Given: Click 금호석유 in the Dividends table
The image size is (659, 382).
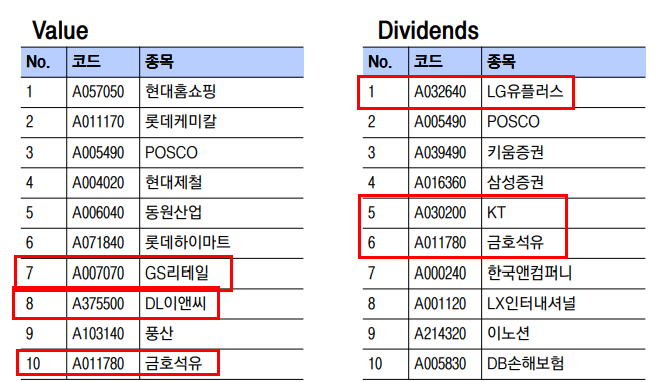Looking at the screenshot, I should (x=515, y=243).
